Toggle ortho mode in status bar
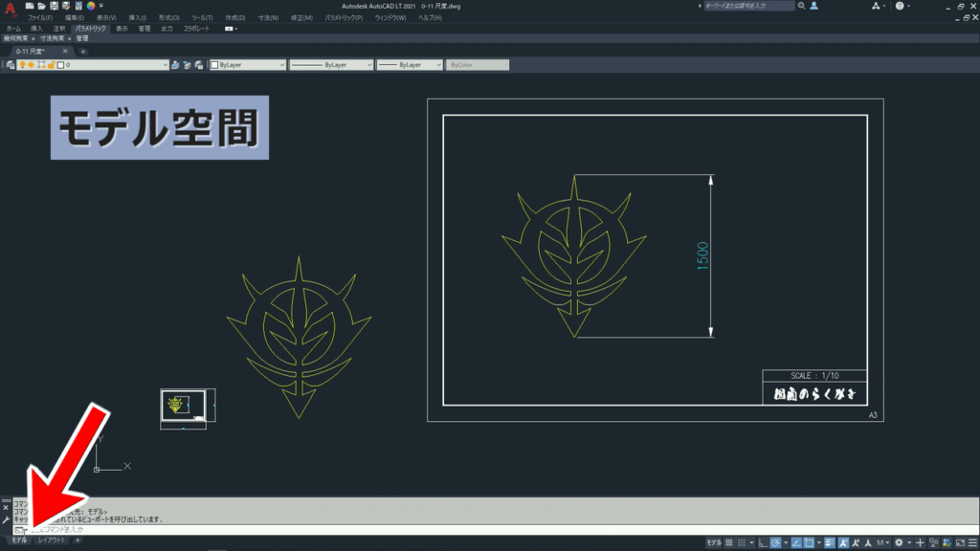 coord(763,543)
